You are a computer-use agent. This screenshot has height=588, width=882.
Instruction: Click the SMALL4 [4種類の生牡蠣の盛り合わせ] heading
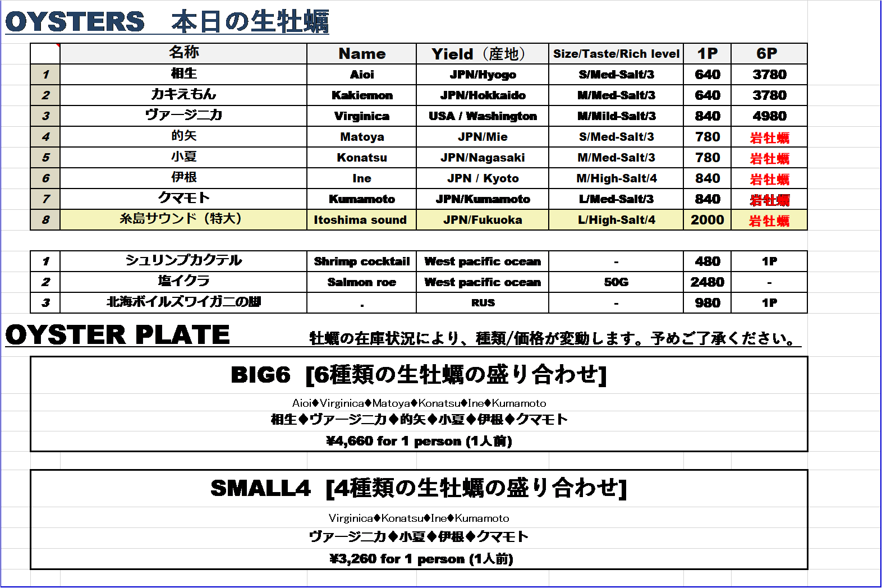[419, 488]
